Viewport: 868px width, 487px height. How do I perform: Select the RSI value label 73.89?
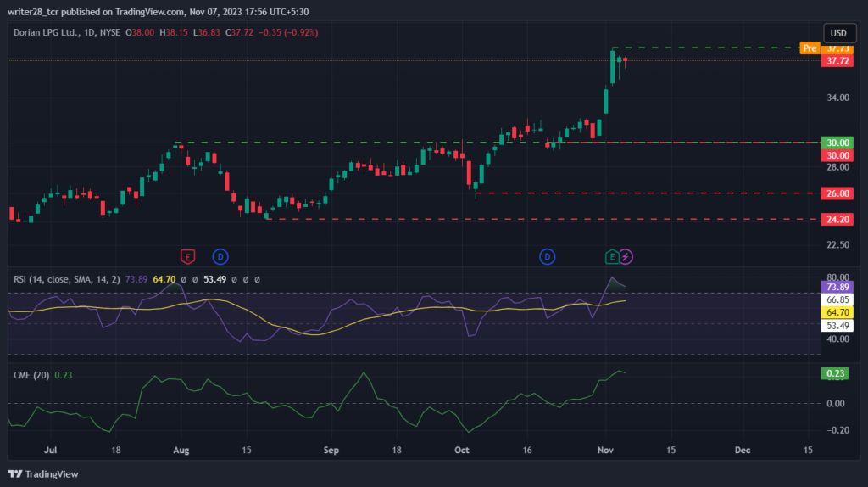837,287
